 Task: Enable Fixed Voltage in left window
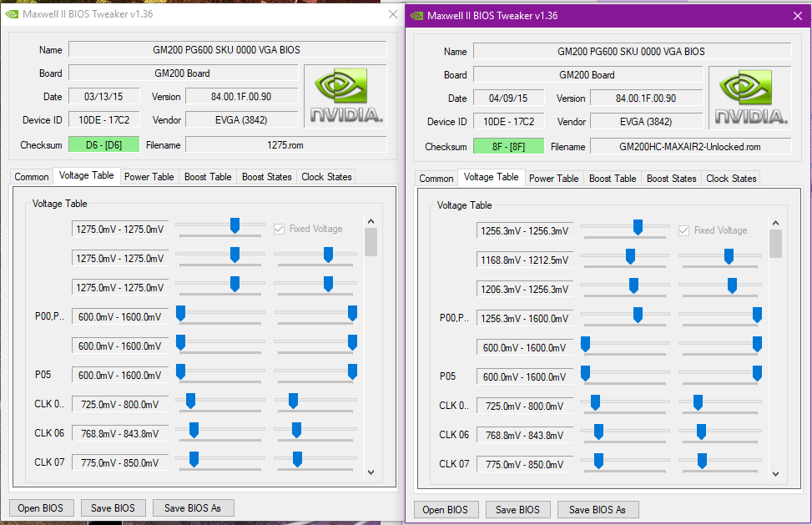click(x=279, y=230)
